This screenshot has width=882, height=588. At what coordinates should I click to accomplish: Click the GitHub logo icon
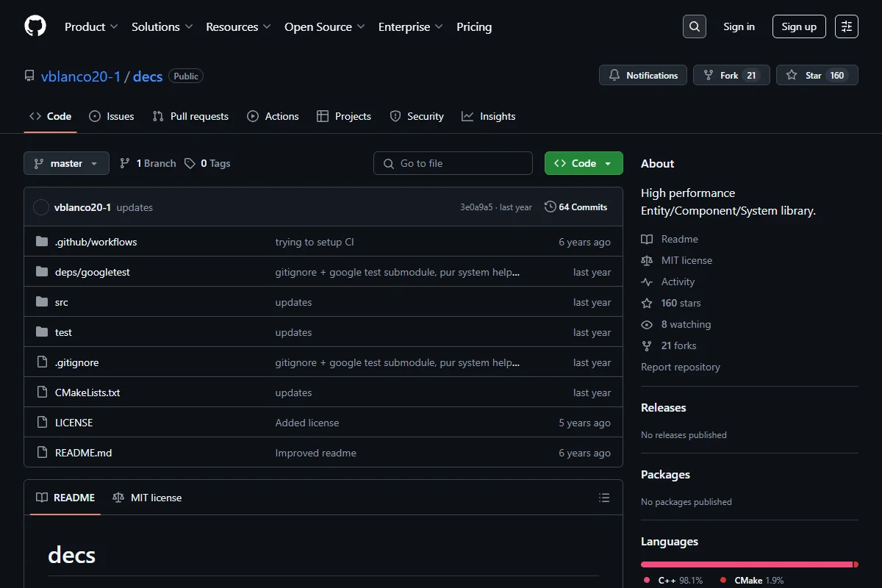coord(35,26)
